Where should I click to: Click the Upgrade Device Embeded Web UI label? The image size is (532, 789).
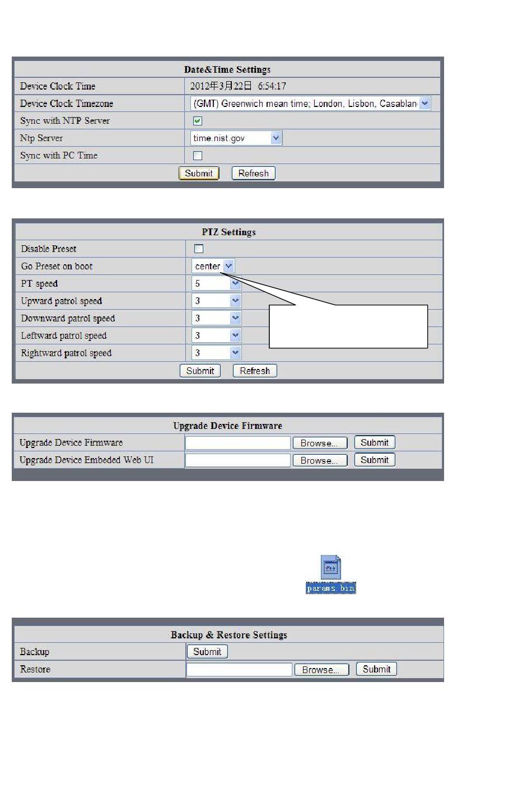(87, 460)
